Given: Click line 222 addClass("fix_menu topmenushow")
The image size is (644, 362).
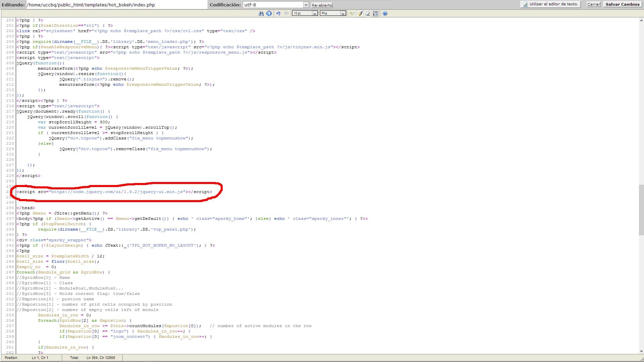Looking at the screenshot, I should coord(121,138).
